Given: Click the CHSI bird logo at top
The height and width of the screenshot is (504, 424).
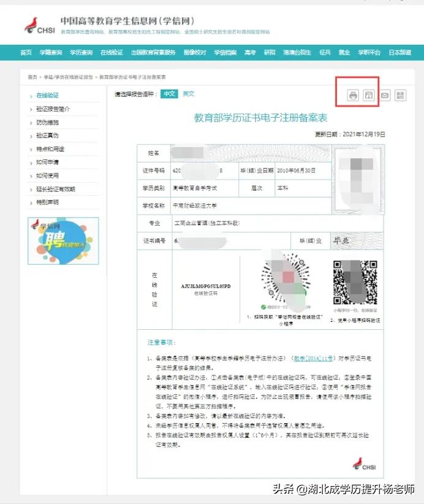Looking at the screenshot, I should (x=40, y=26).
